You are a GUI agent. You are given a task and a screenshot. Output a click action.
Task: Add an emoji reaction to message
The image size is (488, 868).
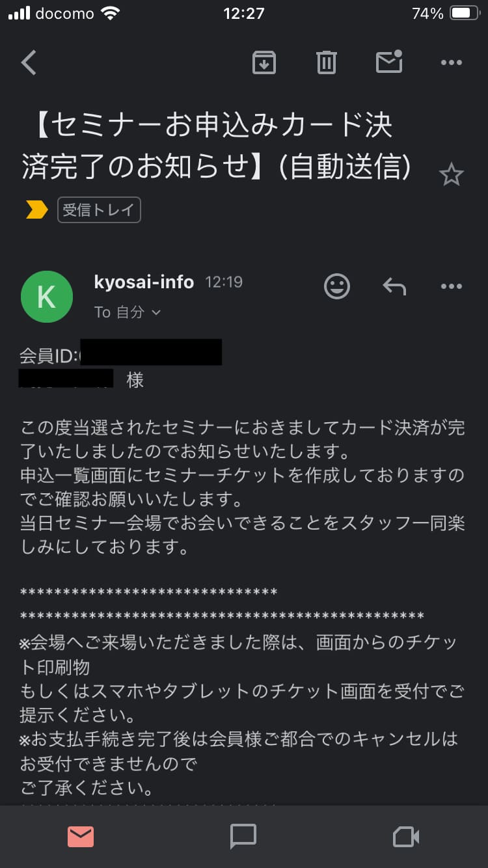[337, 286]
